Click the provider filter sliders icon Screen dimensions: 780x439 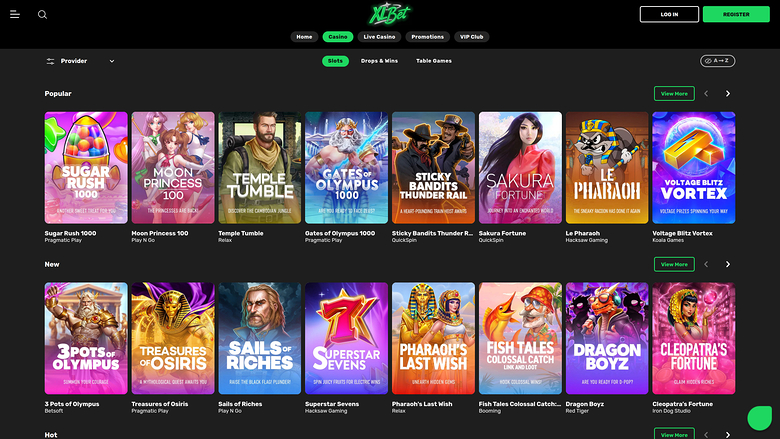50,61
